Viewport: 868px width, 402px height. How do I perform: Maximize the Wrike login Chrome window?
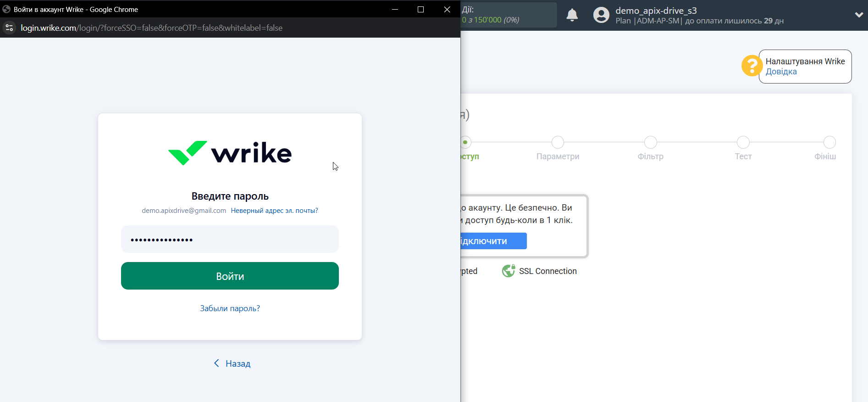click(420, 9)
